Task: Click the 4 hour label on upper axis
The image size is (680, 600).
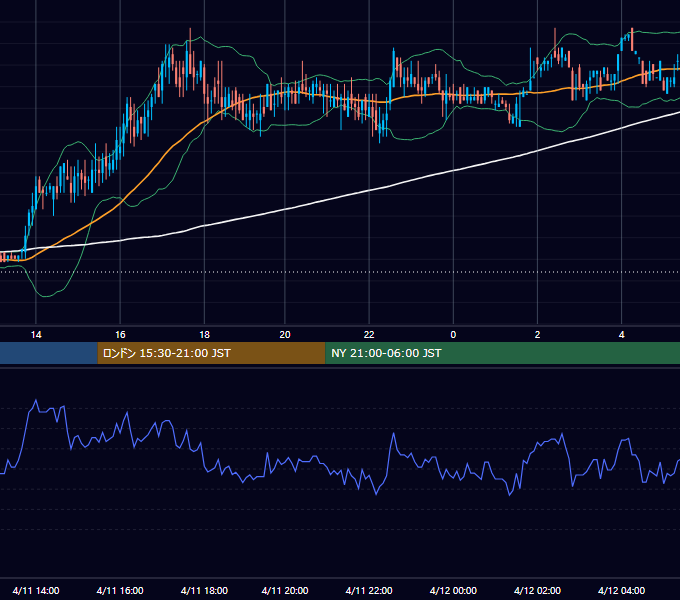Action: click(621, 335)
